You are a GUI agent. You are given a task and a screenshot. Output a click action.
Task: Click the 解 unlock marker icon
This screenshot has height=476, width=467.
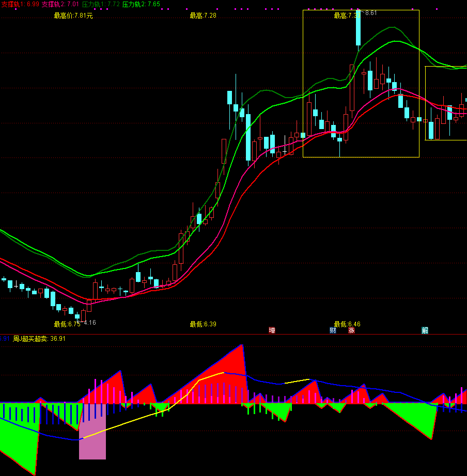425,330
